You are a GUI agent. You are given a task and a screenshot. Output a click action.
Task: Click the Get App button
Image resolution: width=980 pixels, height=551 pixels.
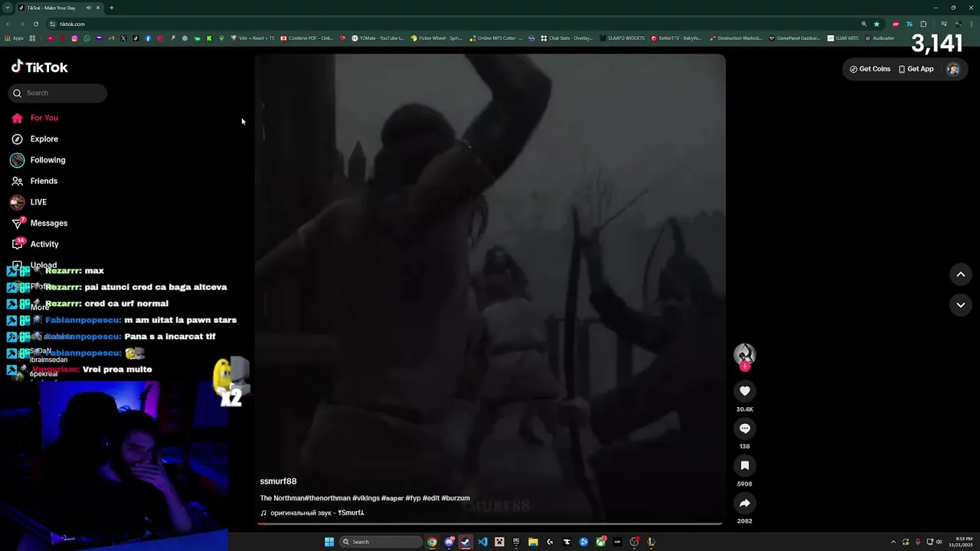[x=916, y=69]
